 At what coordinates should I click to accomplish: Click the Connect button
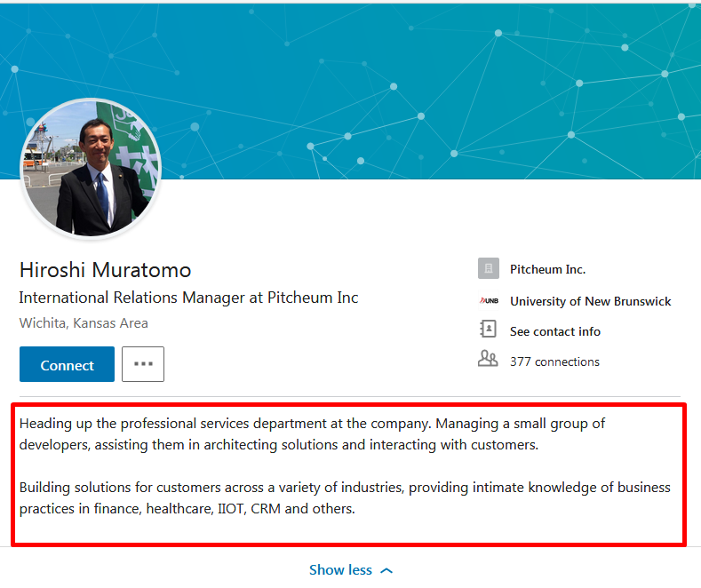click(x=67, y=364)
